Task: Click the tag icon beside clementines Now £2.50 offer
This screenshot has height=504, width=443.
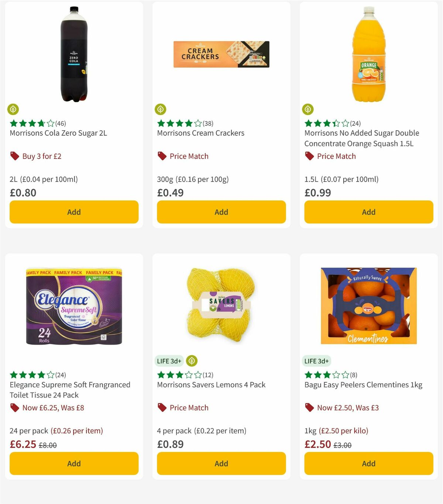Action: click(309, 408)
